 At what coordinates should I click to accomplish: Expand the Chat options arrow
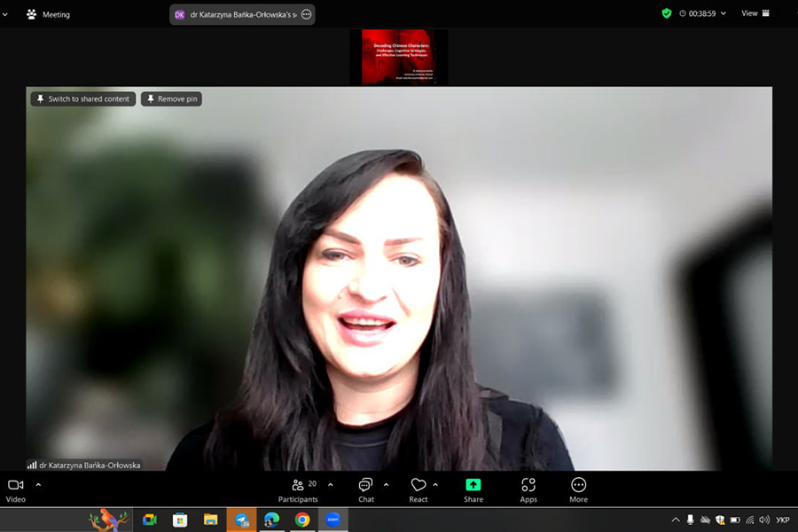pos(386,485)
